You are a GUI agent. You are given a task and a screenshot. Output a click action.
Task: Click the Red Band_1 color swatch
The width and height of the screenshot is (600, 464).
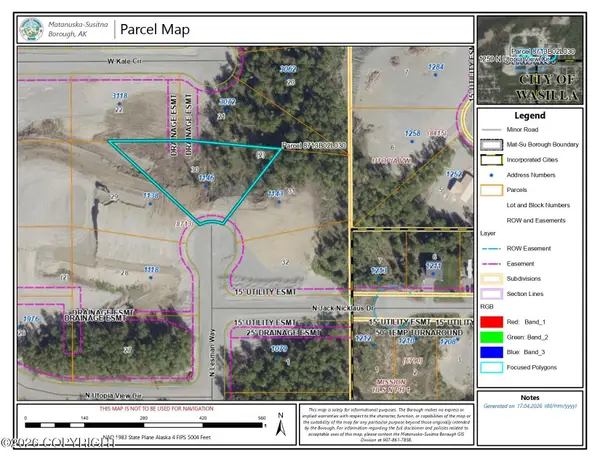click(x=492, y=322)
